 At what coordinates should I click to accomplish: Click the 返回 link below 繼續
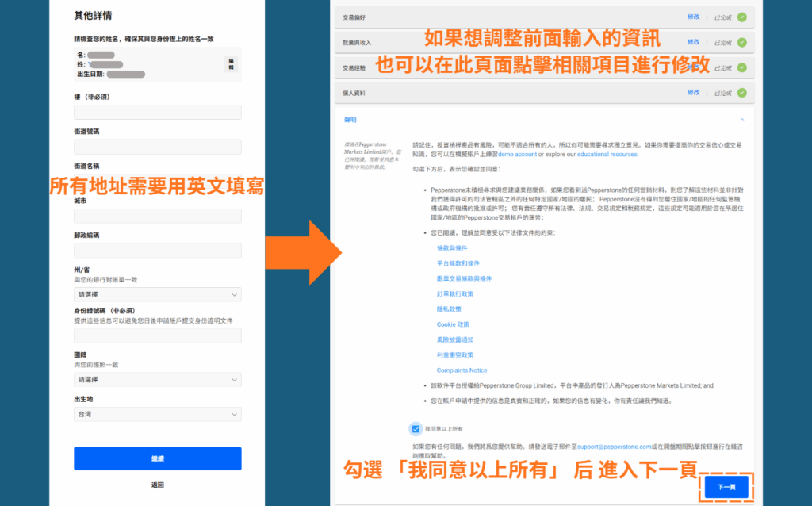click(x=157, y=486)
